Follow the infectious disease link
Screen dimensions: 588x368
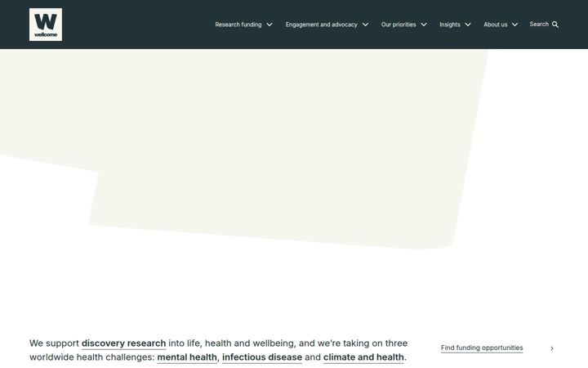(x=262, y=357)
